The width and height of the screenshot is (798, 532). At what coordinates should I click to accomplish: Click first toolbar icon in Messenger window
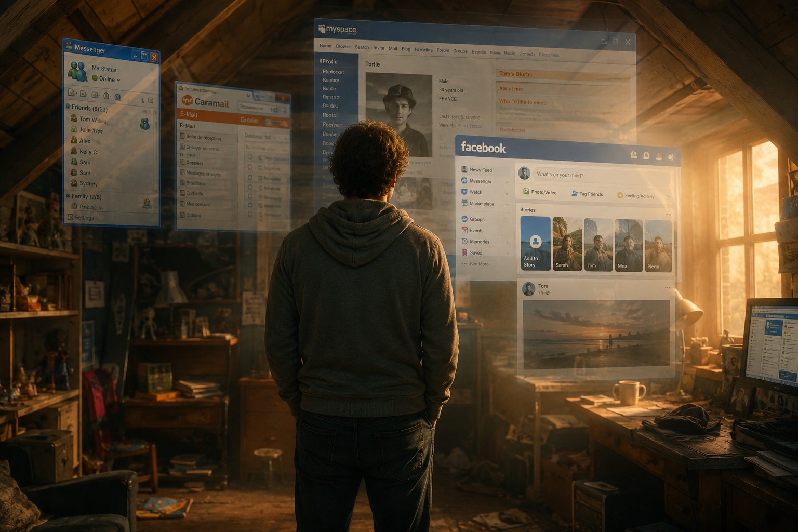coord(72,93)
